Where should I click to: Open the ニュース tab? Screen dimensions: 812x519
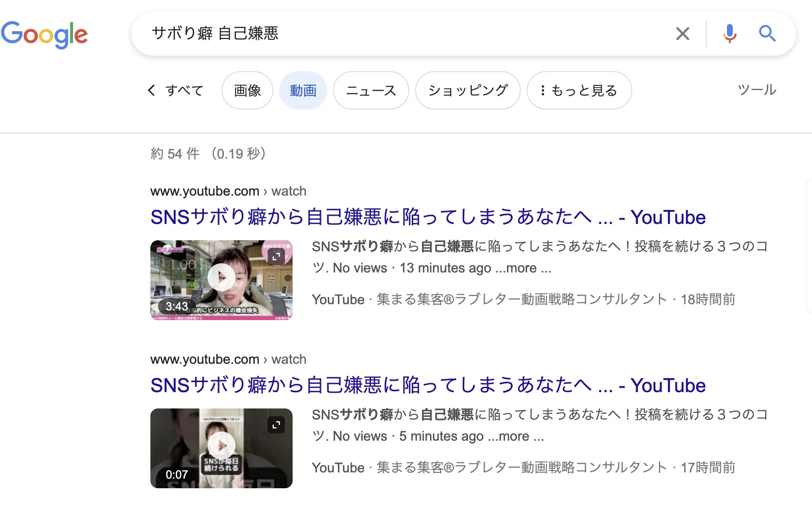click(371, 90)
